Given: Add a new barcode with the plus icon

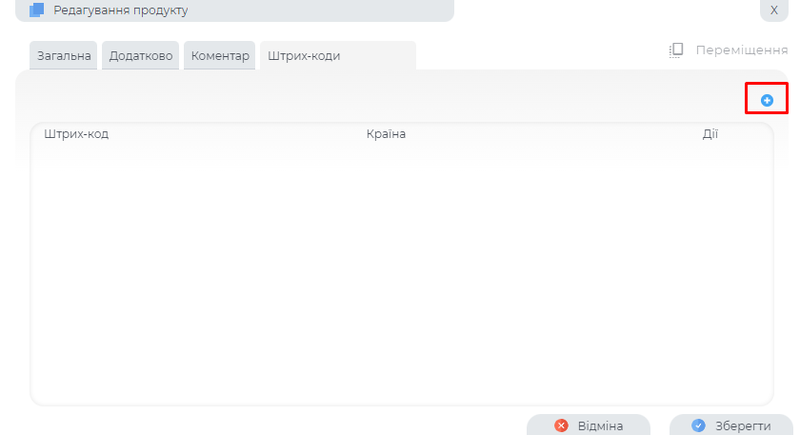Looking at the screenshot, I should point(767,100).
